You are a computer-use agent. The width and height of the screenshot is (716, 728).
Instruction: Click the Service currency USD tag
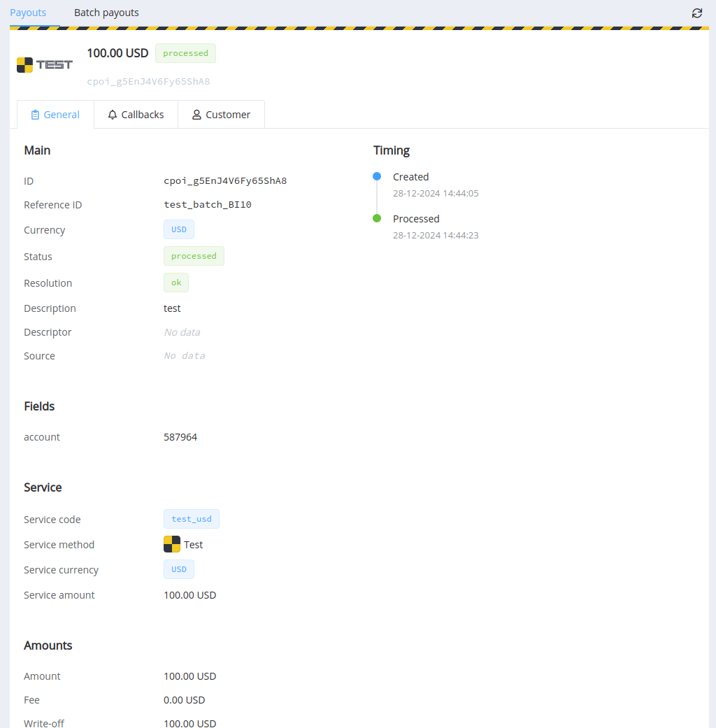tap(179, 569)
